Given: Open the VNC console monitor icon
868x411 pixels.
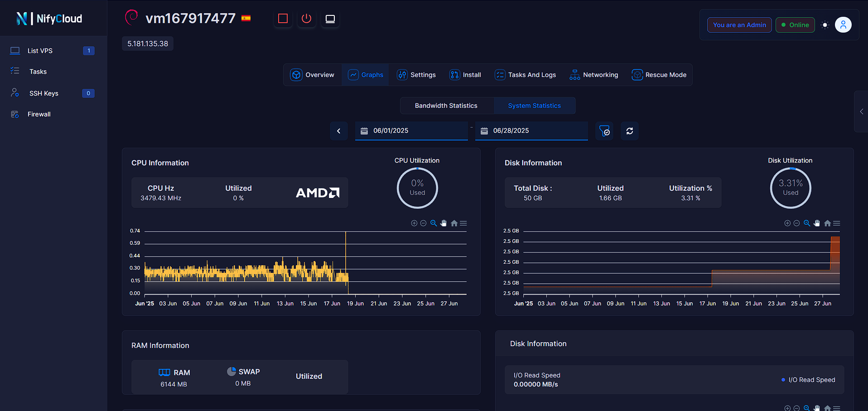Looking at the screenshot, I should (x=330, y=19).
